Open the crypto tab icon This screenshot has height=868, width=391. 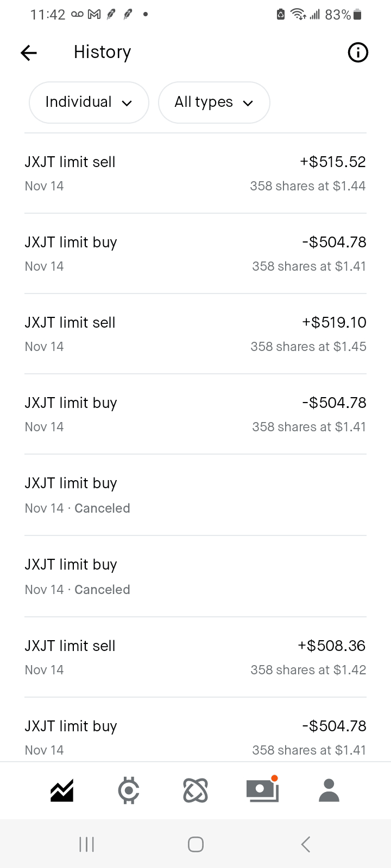129,790
